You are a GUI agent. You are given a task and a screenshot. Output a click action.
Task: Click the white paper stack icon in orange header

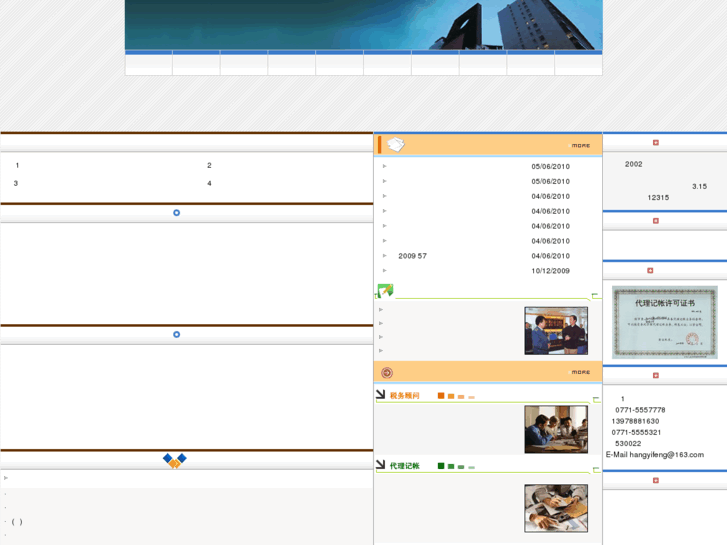(x=395, y=144)
